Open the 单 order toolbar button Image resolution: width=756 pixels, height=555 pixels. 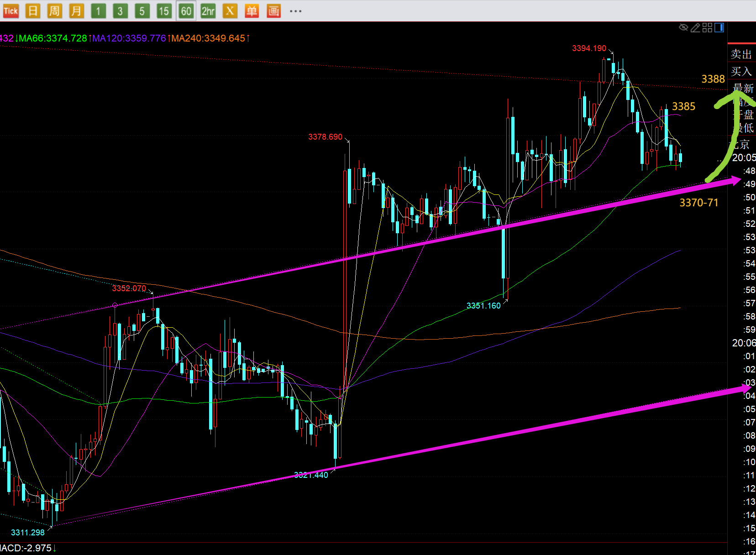252,11
